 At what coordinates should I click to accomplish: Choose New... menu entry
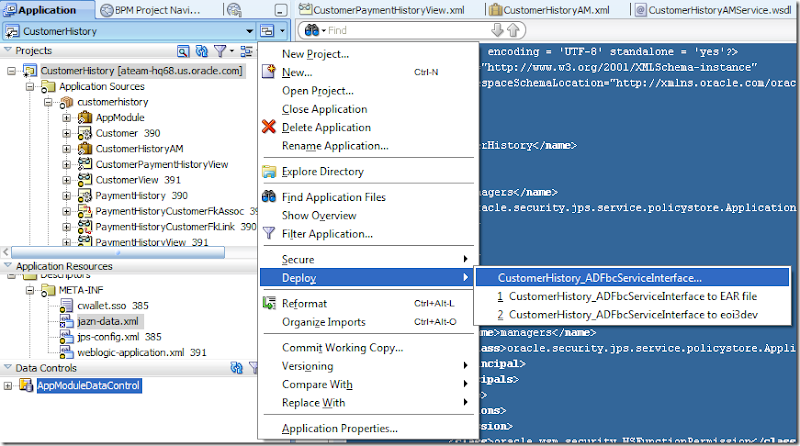coord(297,72)
